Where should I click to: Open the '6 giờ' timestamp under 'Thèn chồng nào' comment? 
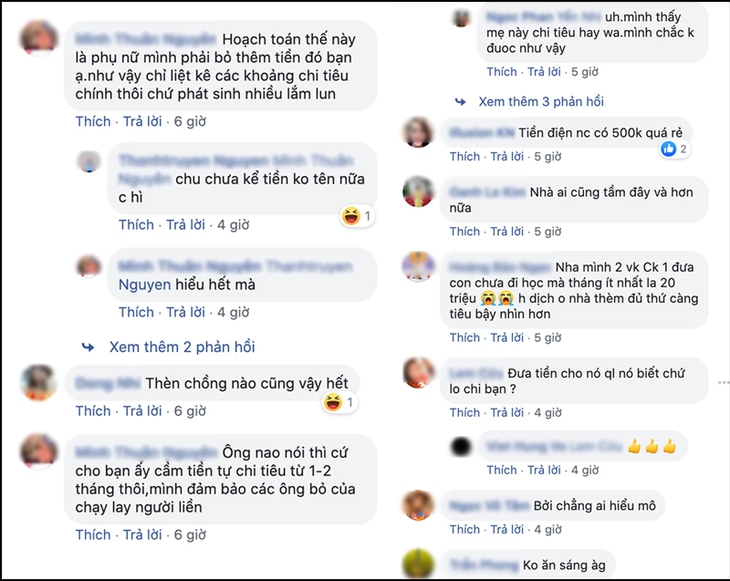coord(190,411)
